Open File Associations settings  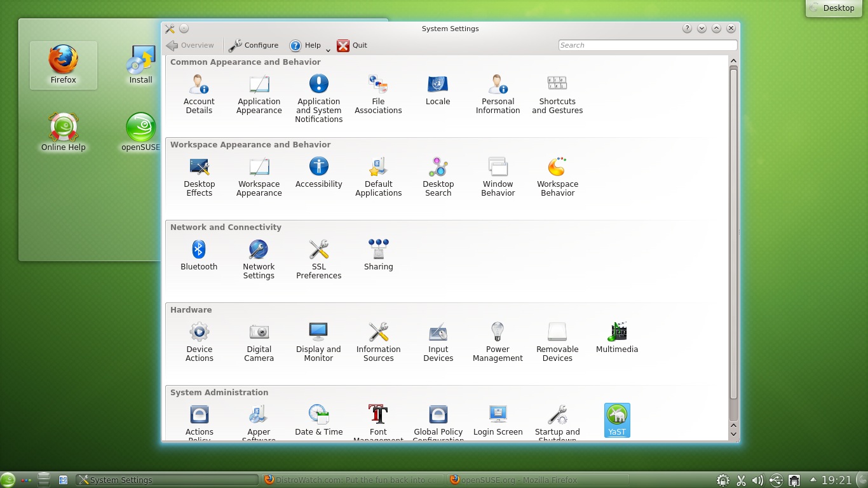tap(378, 94)
